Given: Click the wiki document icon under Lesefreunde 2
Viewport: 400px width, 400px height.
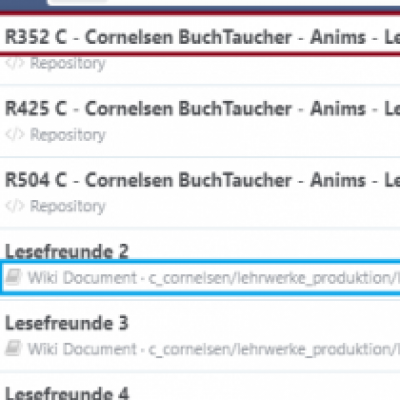Looking at the screenshot, I should (13, 277).
